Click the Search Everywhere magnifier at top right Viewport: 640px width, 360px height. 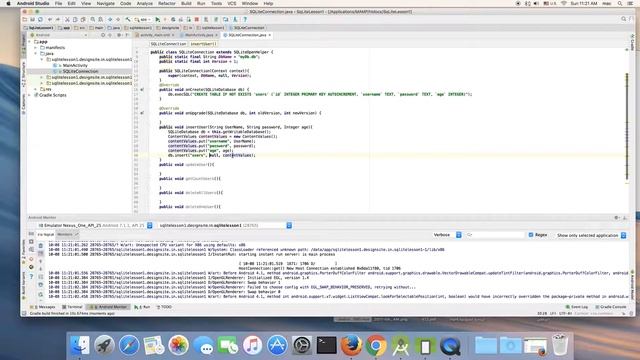click(x=624, y=19)
